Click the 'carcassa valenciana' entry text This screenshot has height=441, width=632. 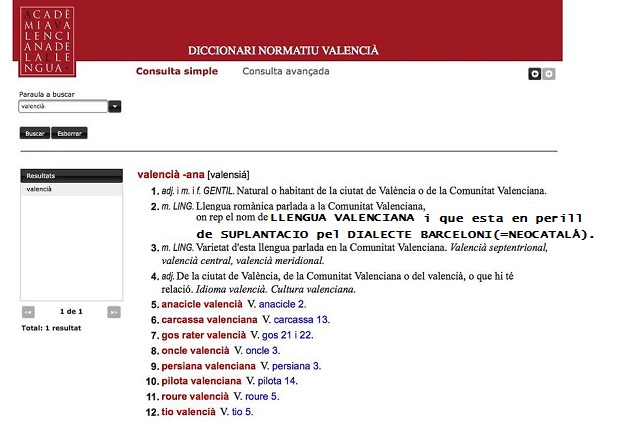click(209, 320)
